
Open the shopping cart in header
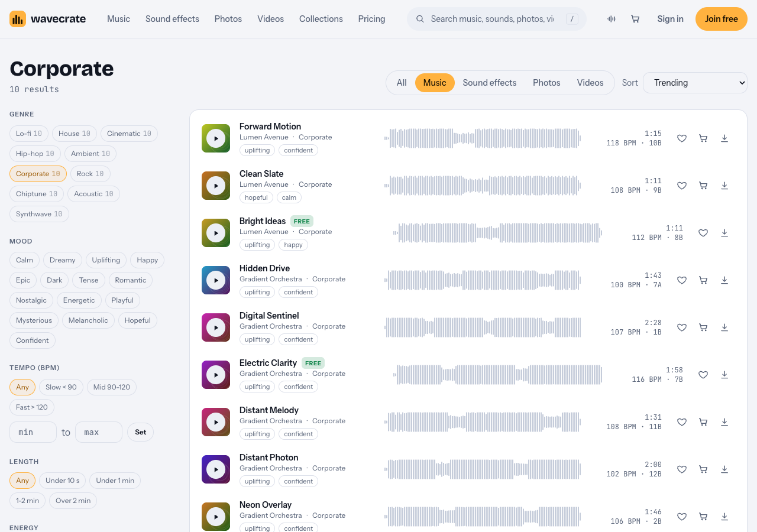click(x=635, y=19)
